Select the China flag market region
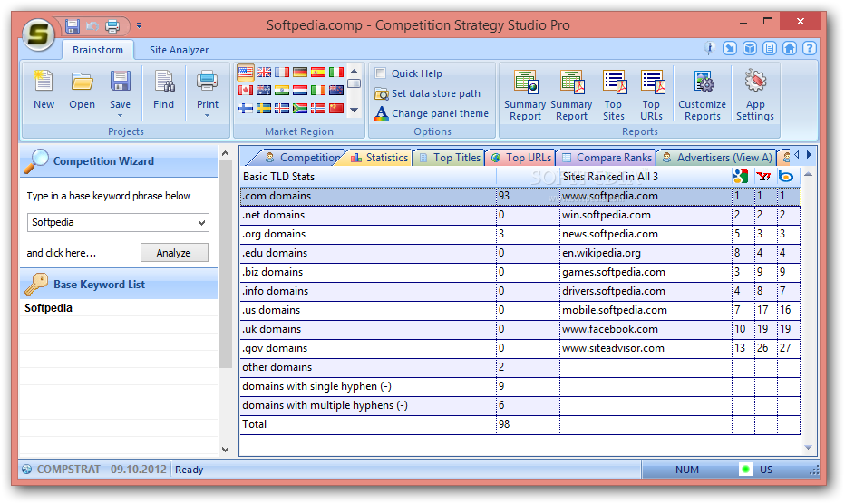Image resolution: width=845 pixels, height=504 pixels. coord(336,109)
